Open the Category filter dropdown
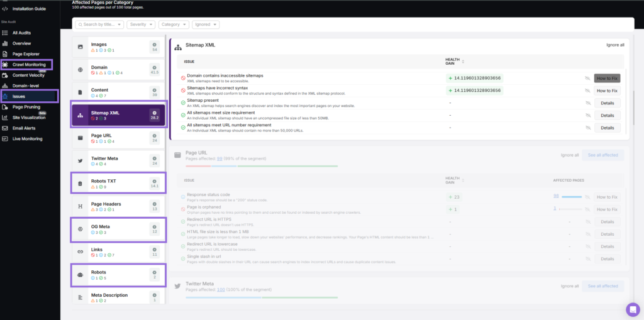The image size is (644, 320). click(x=174, y=25)
